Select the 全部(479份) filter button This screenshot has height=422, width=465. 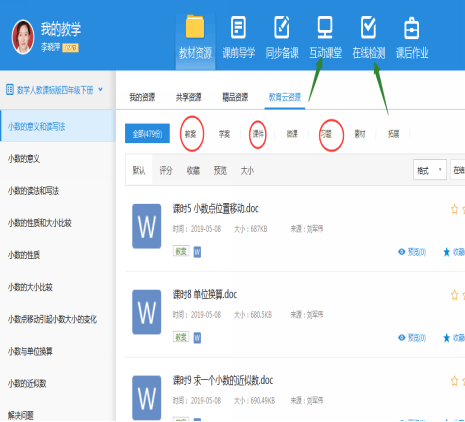click(147, 134)
